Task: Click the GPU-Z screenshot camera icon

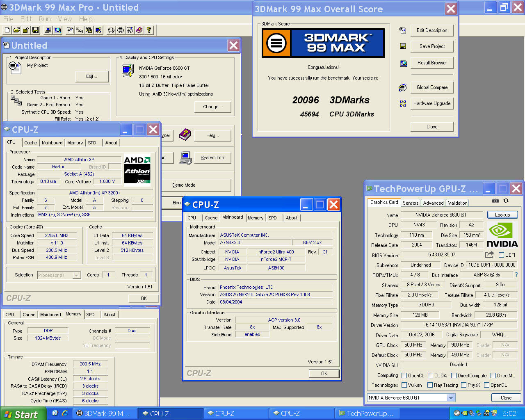Action: coord(495,201)
